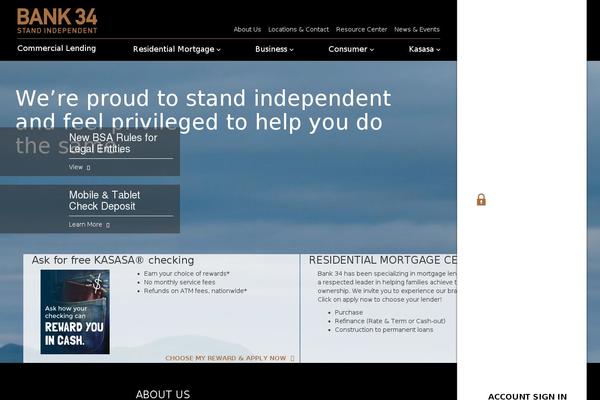The image size is (600, 400).
Task: Click View under New BSA Rules
Action: pos(79,167)
